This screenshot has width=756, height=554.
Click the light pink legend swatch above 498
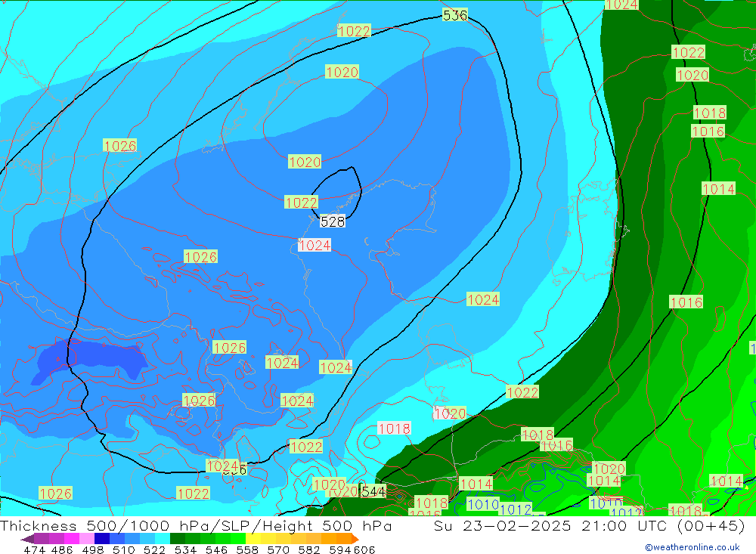[x=87, y=539]
